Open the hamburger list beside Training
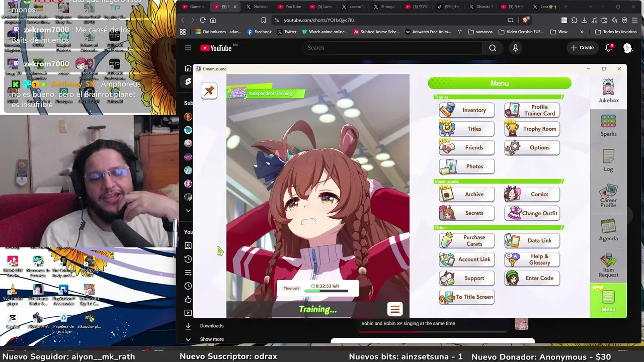Image resolution: width=644 pixels, height=362 pixels. [394, 309]
